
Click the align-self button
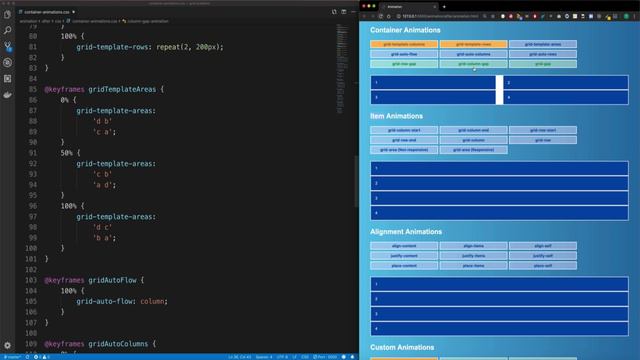543,246
